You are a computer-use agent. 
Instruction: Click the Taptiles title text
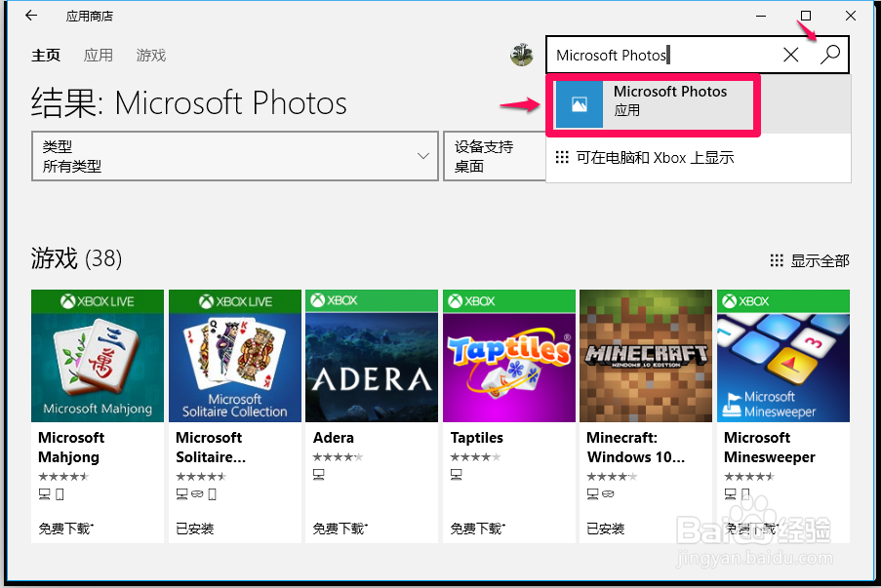click(x=477, y=438)
